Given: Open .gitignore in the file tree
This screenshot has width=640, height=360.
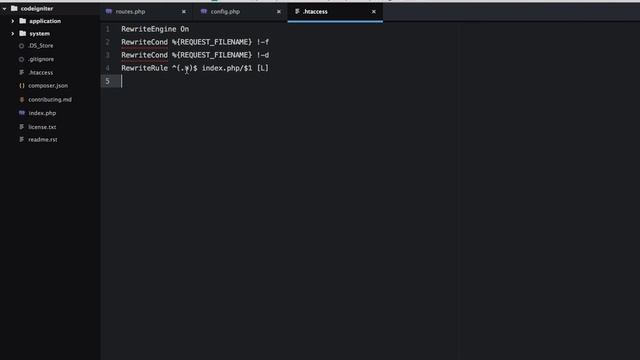Looking at the screenshot, I should click(x=41, y=59).
